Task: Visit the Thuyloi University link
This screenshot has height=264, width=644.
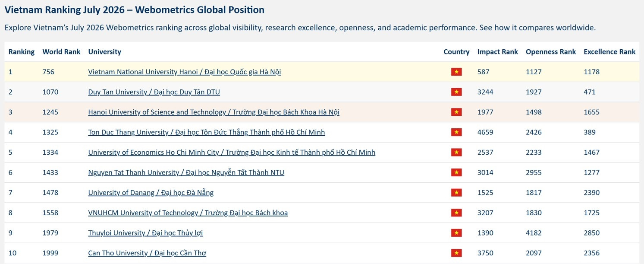Action: (145, 233)
